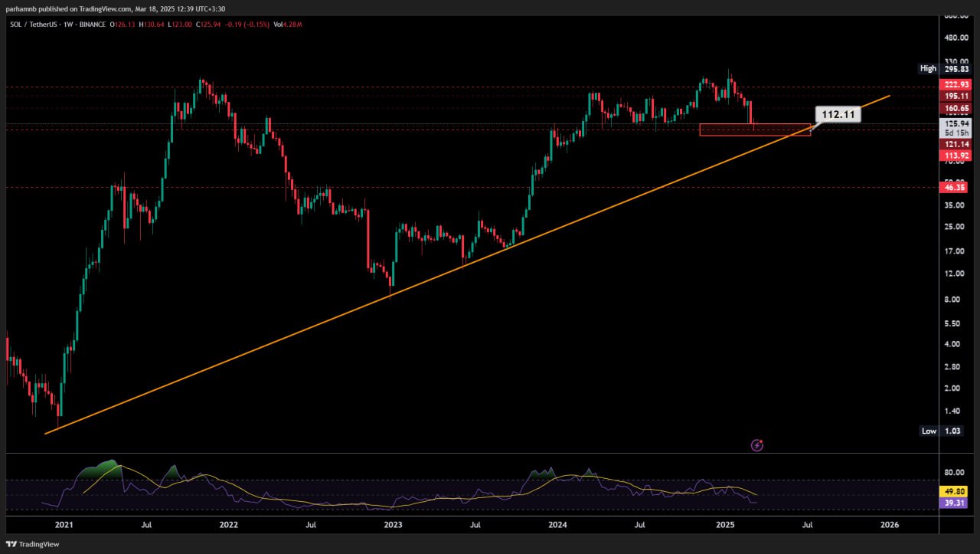Click the current price label 125.94
The image size is (980, 554).
point(956,123)
